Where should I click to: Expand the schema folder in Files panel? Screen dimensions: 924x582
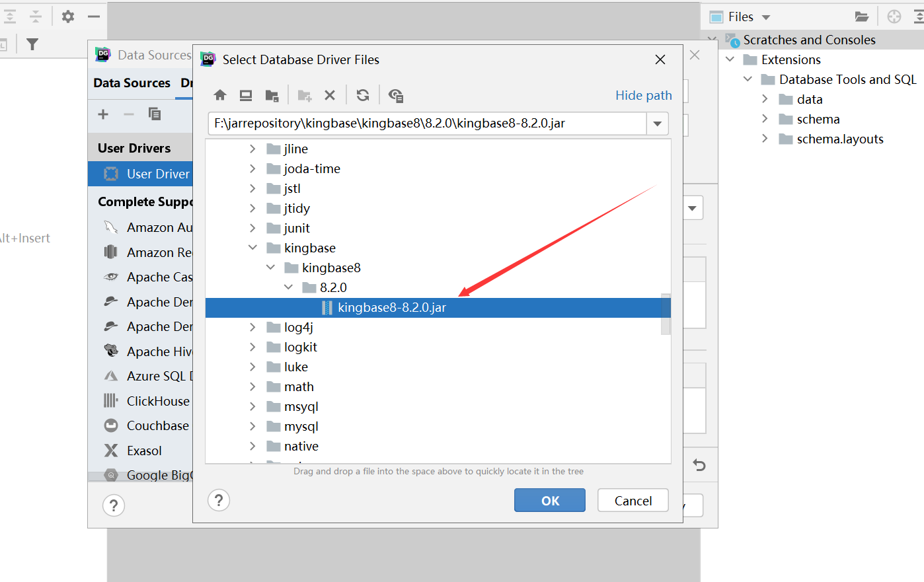(x=765, y=119)
